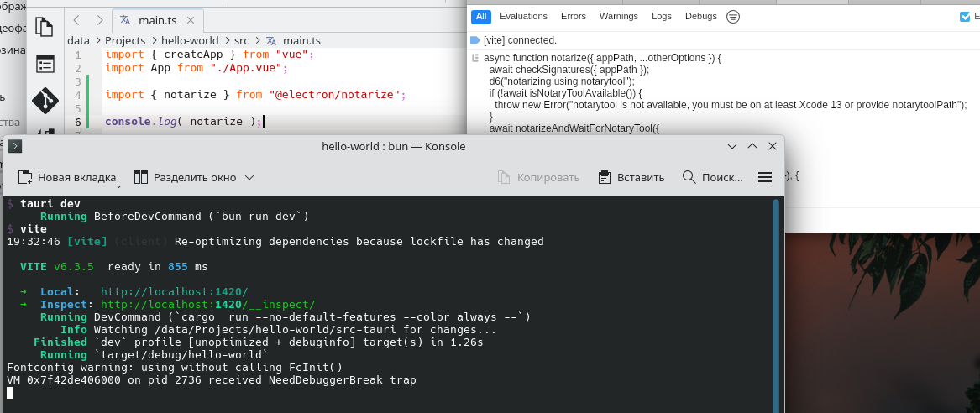
Task: Click 'Разделить окно' split view button
Action: (186, 177)
